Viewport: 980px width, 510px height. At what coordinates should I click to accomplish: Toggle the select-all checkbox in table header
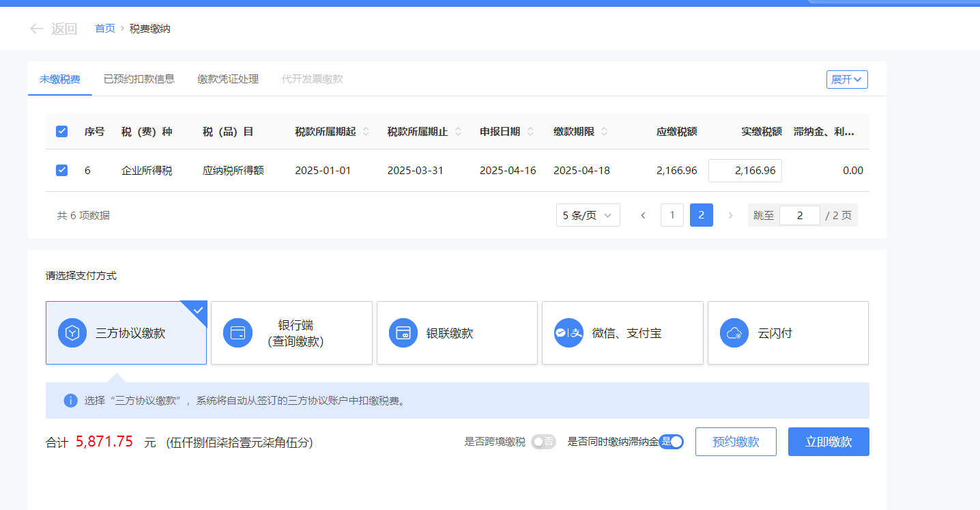pyautogui.click(x=61, y=132)
